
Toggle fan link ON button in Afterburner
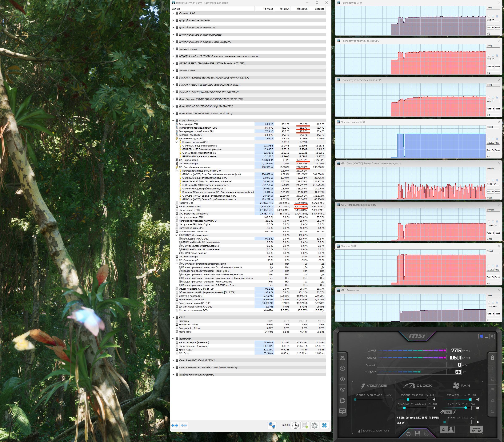448,412
